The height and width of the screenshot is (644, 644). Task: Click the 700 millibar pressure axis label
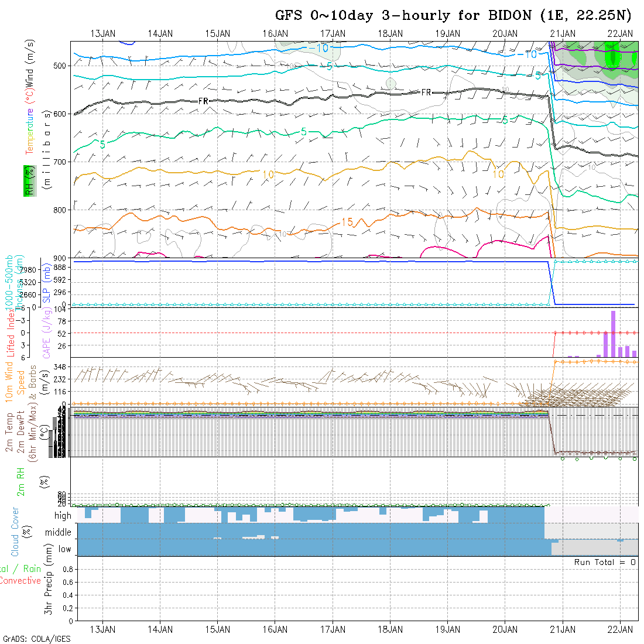[x=60, y=162]
